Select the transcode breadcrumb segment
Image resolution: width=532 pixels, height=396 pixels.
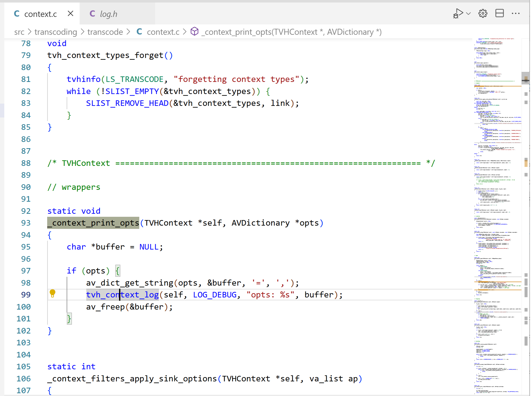click(x=105, y=32)
